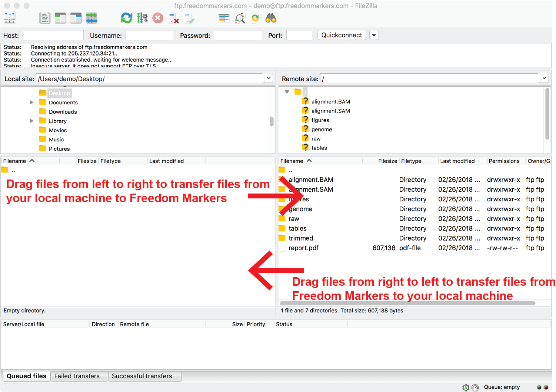Click the Quickconnect button
The width and height of the screenshot is (556, 392).
[342, 35]
